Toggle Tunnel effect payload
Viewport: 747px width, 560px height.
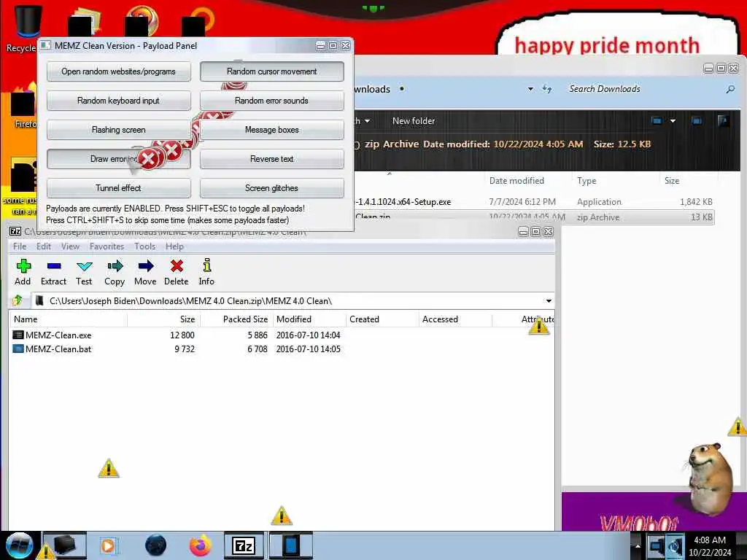click(119, 187)
